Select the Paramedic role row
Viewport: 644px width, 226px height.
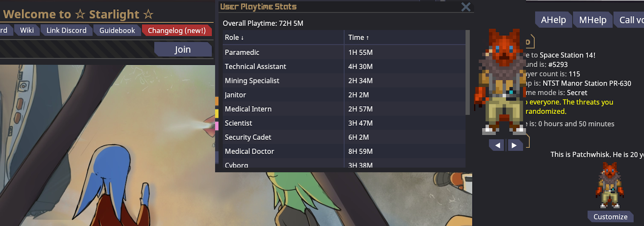(344, 52)
